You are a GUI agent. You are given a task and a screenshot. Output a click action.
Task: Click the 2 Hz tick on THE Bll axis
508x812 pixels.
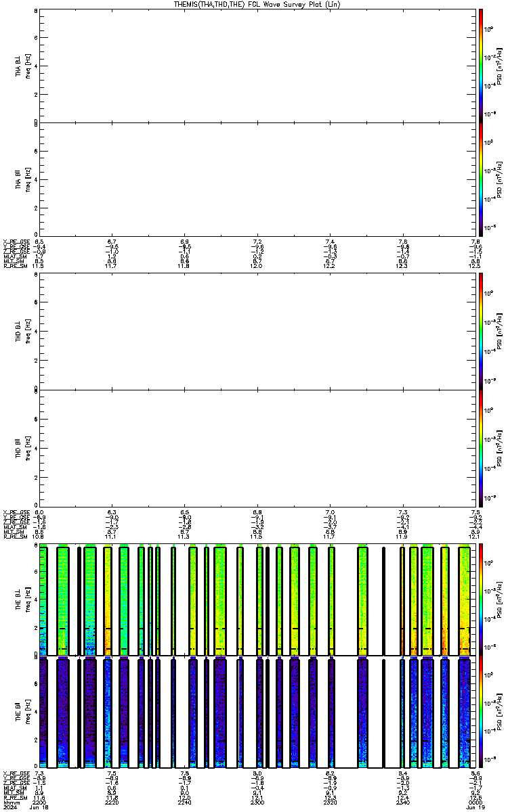[x=35, y=739]
